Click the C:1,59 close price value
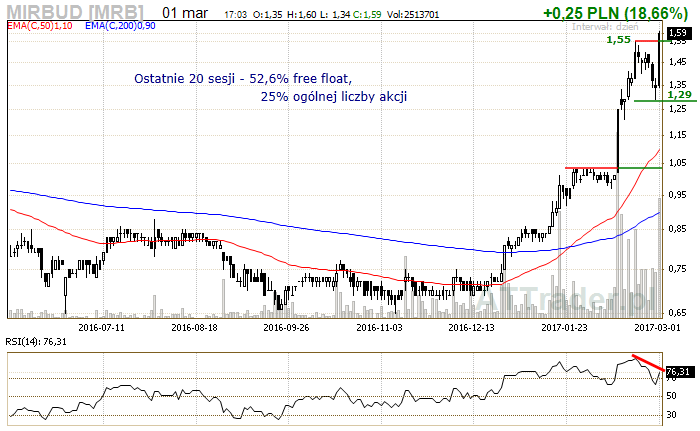This screenshot has height=431, width=700. [x=367, y=15]
